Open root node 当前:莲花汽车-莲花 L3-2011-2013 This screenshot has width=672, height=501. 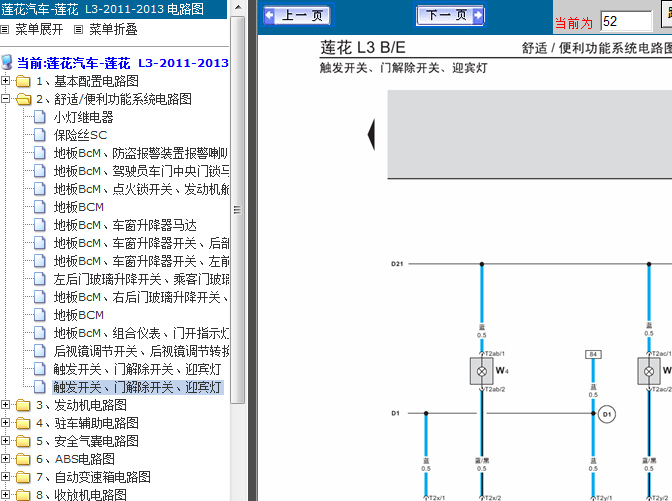point(123,63)
